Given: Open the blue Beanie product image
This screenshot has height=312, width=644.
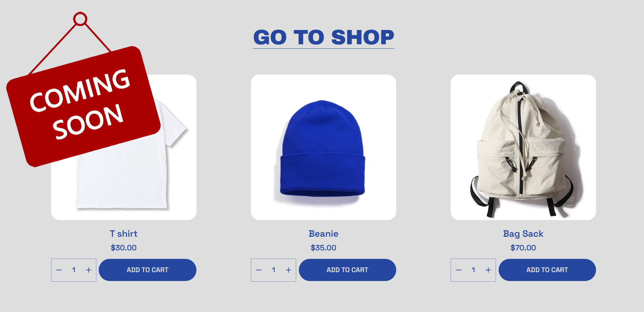Looking at the screenshot, I should [323, 147].
